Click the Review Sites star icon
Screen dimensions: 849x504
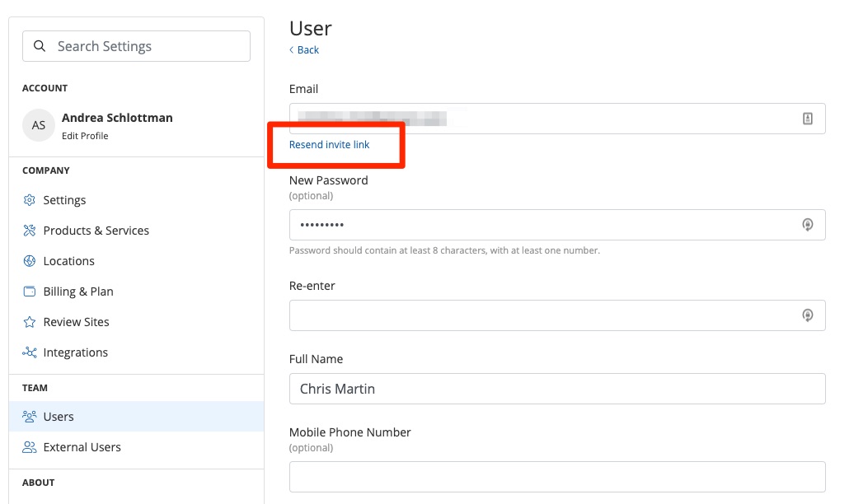[x=30, y=322]
